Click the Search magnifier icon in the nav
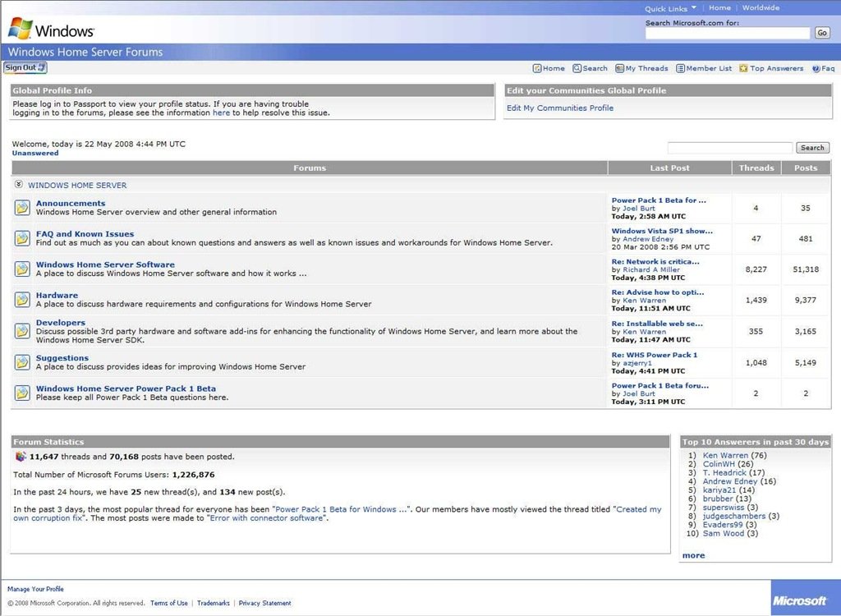 [x=577, y=68]
